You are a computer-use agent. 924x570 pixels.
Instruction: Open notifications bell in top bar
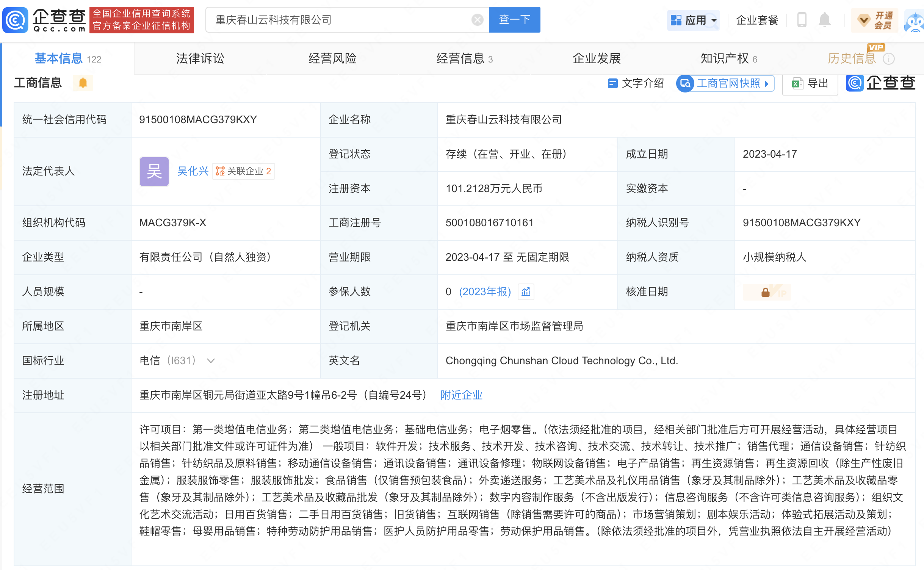tap(824, 20)
